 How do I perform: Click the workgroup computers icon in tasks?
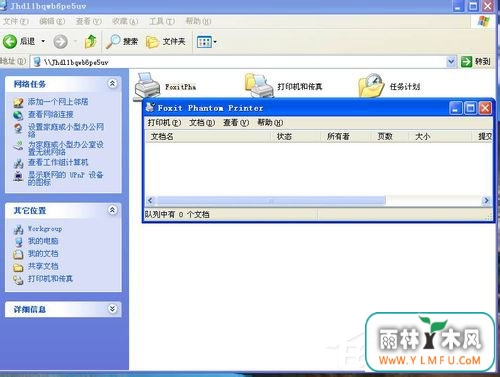coord(18,163)
